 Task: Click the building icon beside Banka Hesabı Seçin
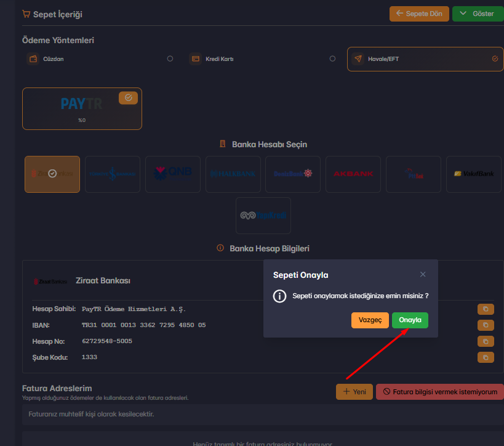pyautogui.click(x=222, y=144)
